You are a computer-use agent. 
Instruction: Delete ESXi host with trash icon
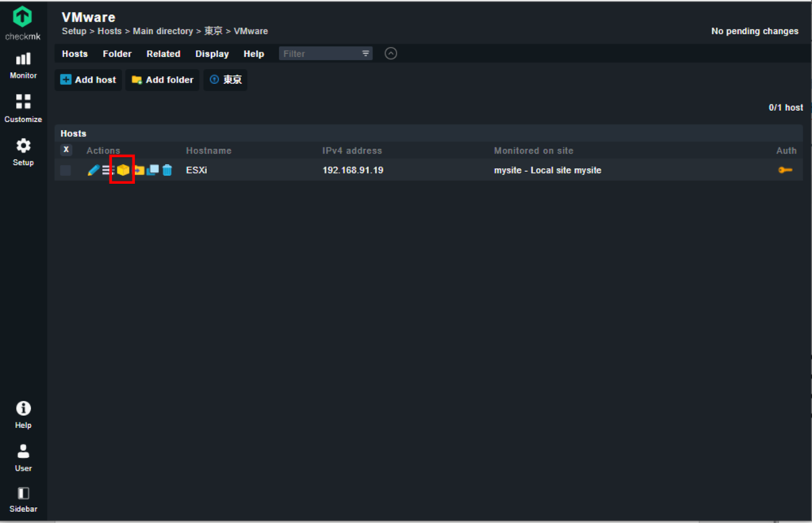point(167,170)
